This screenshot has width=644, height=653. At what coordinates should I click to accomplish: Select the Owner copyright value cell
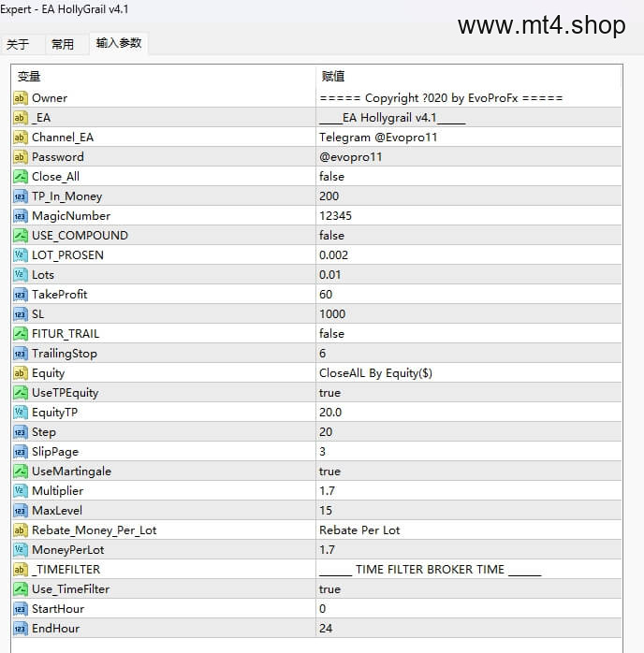point(469,98)
